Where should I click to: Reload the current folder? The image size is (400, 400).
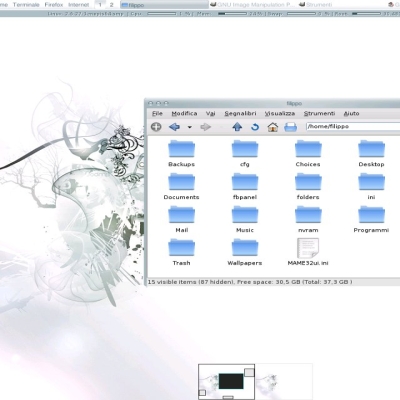[255, 127]
